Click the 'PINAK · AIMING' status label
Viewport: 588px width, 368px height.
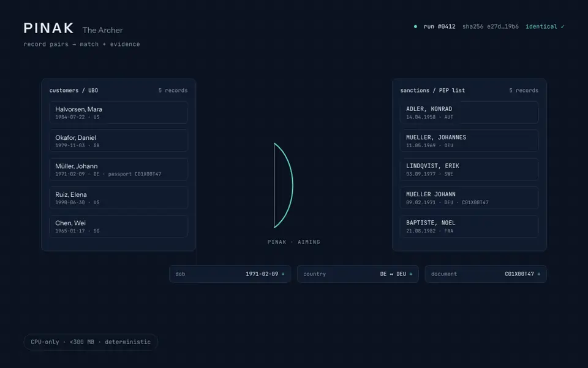coord(293,242)
